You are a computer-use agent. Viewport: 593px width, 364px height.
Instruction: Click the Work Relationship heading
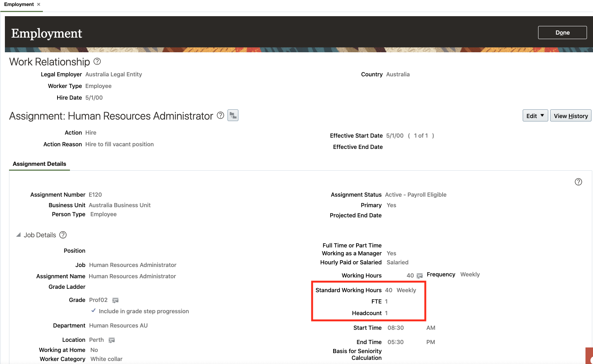point(50,62)
